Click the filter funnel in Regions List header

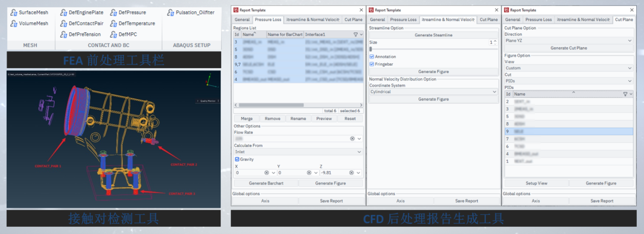click(x=355, y=35)
